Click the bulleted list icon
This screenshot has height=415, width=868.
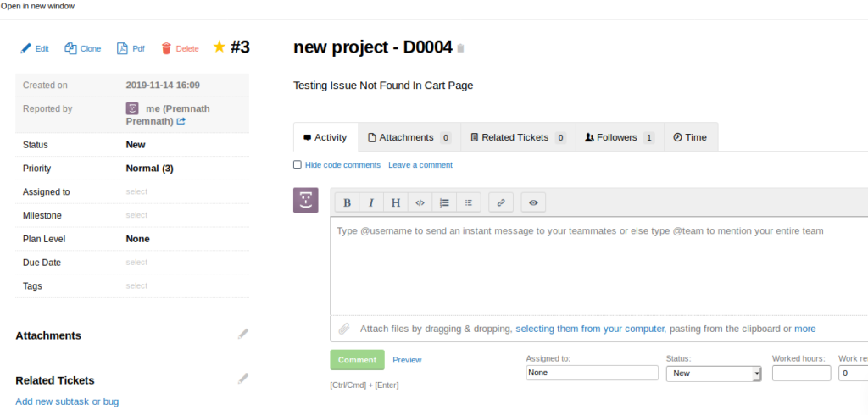[x=469, y=202]
